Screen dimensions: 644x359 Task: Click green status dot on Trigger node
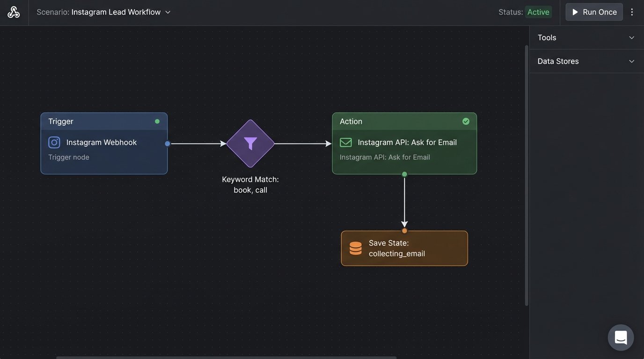157,122
